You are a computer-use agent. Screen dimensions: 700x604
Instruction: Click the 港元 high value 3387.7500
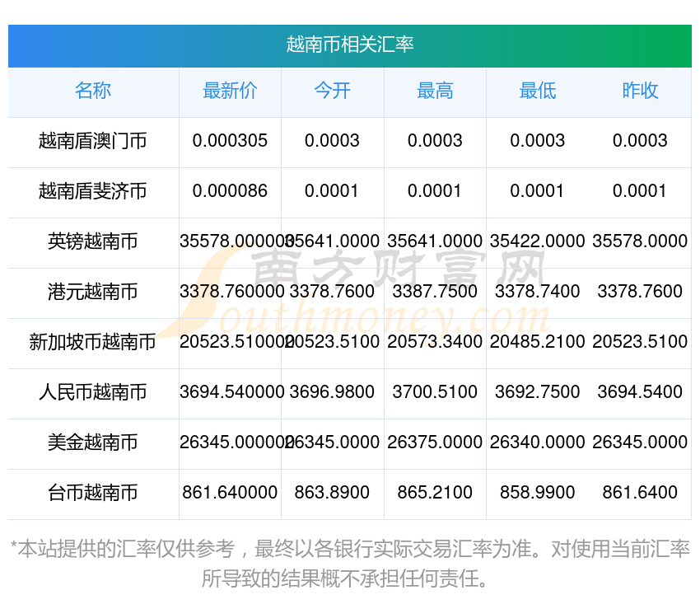(435, 292)
